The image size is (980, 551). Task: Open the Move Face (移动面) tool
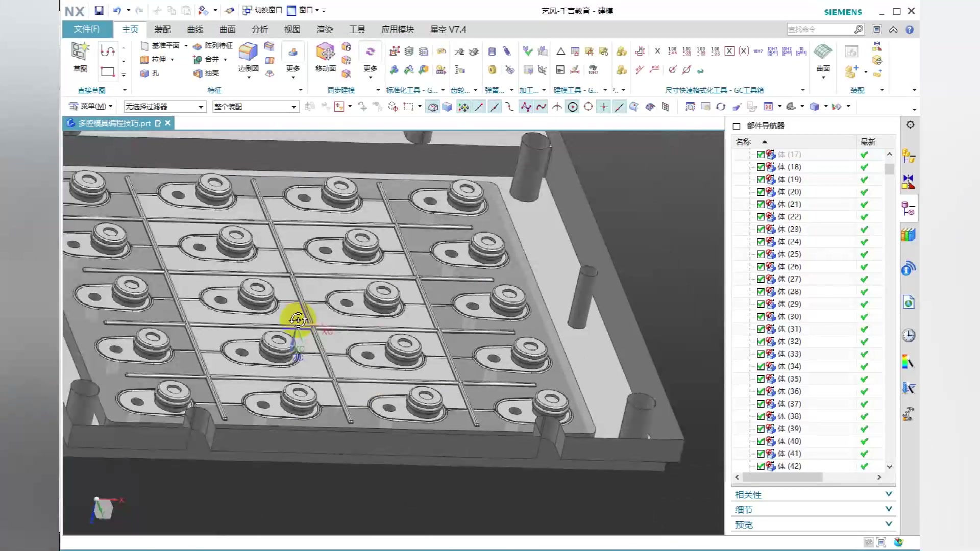pyautogui.click(x=325, y=53)
